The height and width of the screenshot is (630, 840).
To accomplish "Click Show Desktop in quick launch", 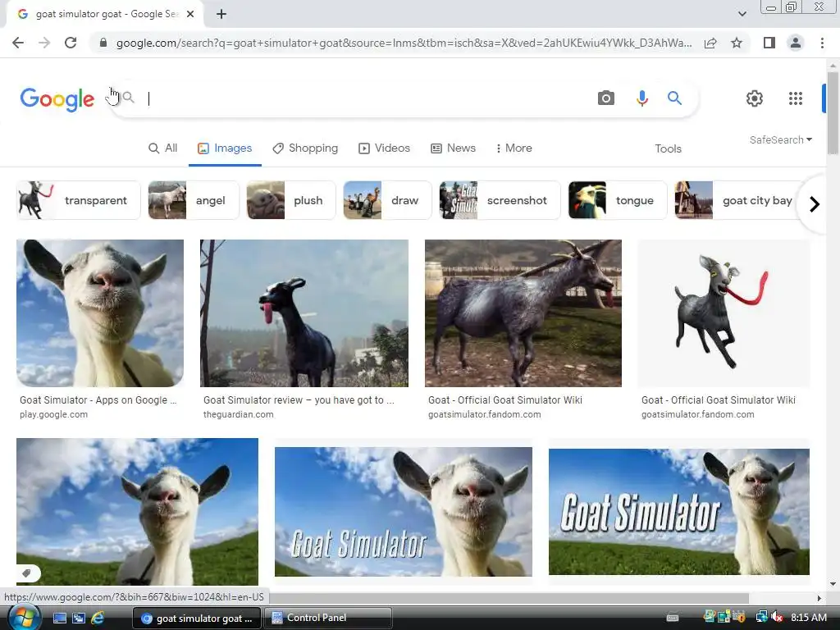I will click(x=59, y=619).
